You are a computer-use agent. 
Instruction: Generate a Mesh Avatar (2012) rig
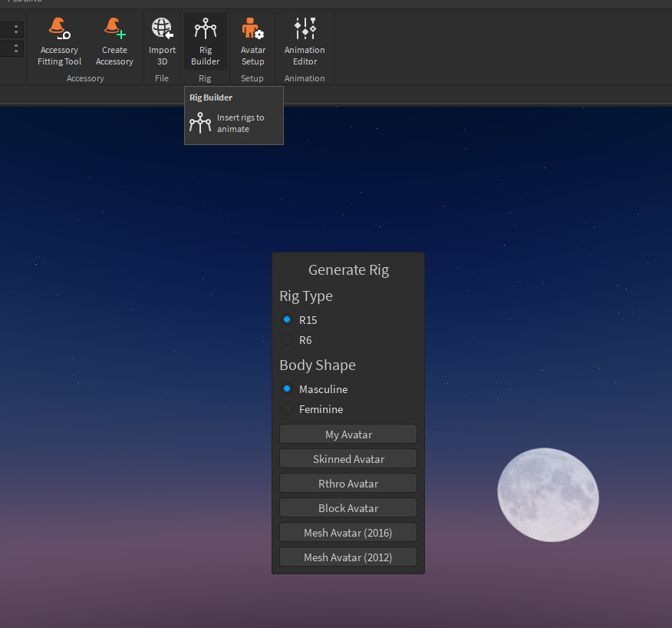[348, 557]
